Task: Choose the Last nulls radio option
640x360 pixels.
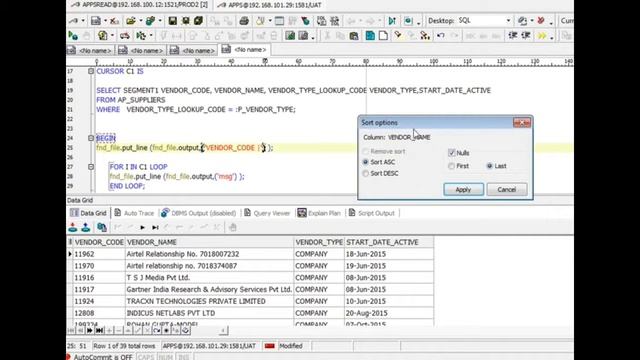Action: coord(489,166)
